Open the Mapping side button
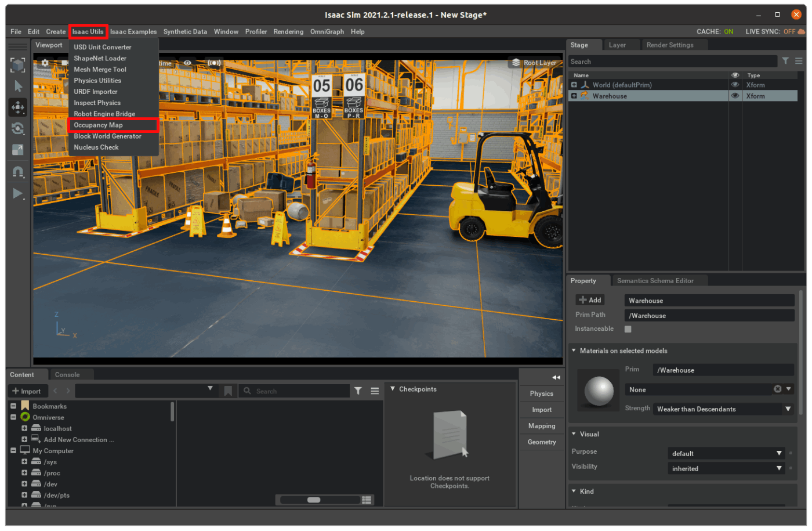 pyautogui.click(x=542, y=426)
